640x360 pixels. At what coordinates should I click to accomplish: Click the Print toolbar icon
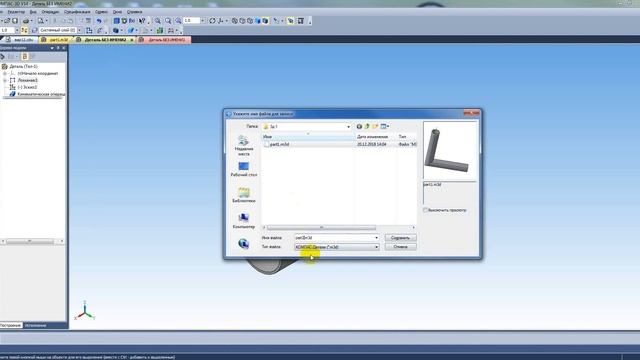tap(26, 20)
